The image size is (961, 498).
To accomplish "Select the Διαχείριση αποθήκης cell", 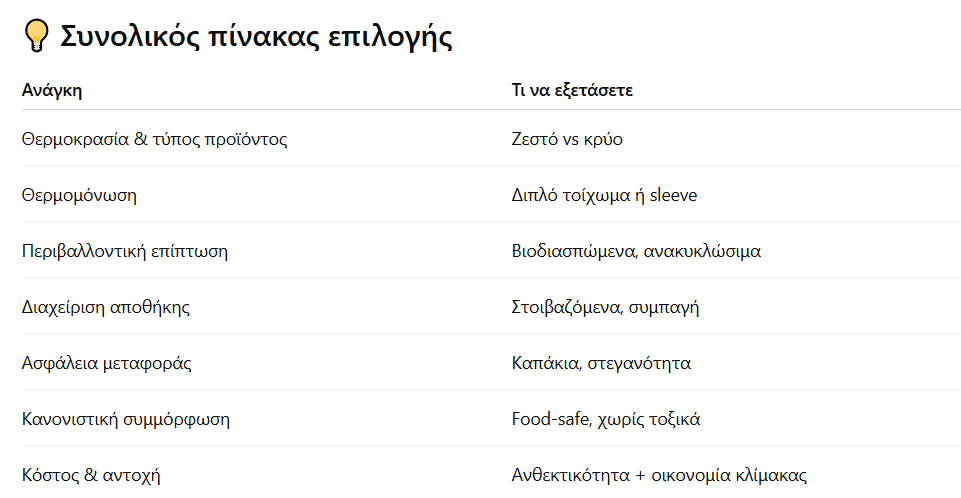I will 106,307.
